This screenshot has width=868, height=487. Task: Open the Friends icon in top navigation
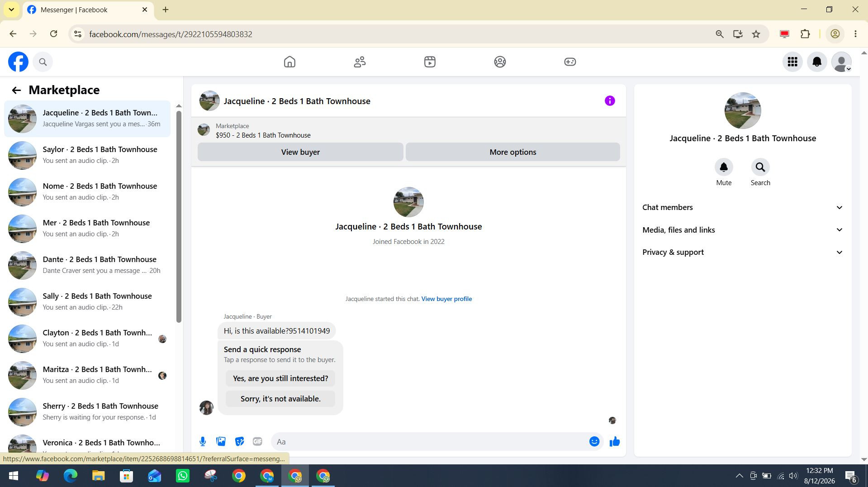click(x=360, y=62)
